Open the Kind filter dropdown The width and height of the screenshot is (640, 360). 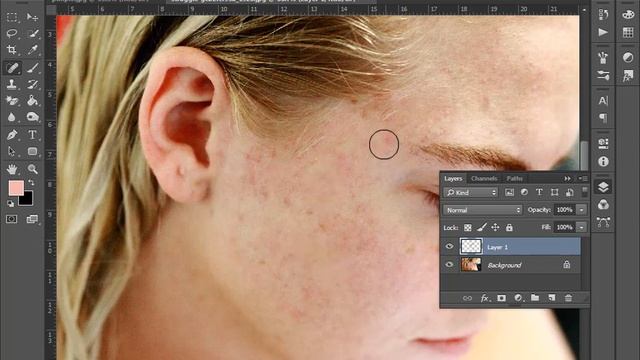471,192
